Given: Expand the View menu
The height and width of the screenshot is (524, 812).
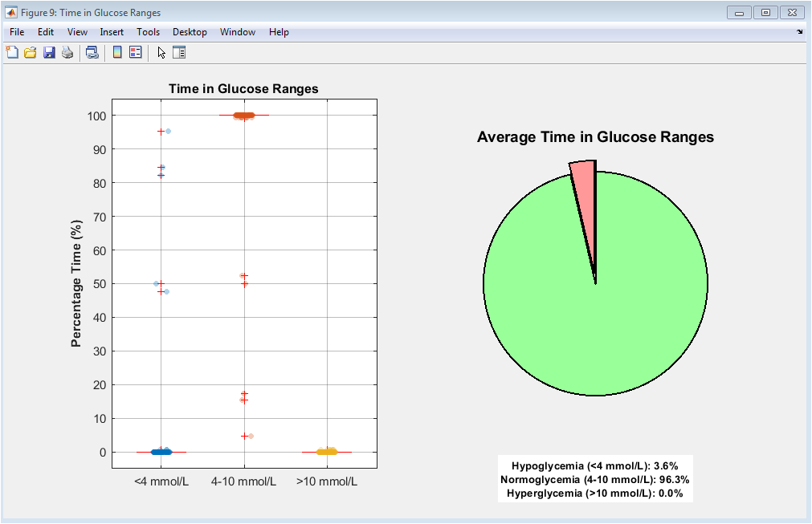Looking at the screenshot, I should 78,32.
